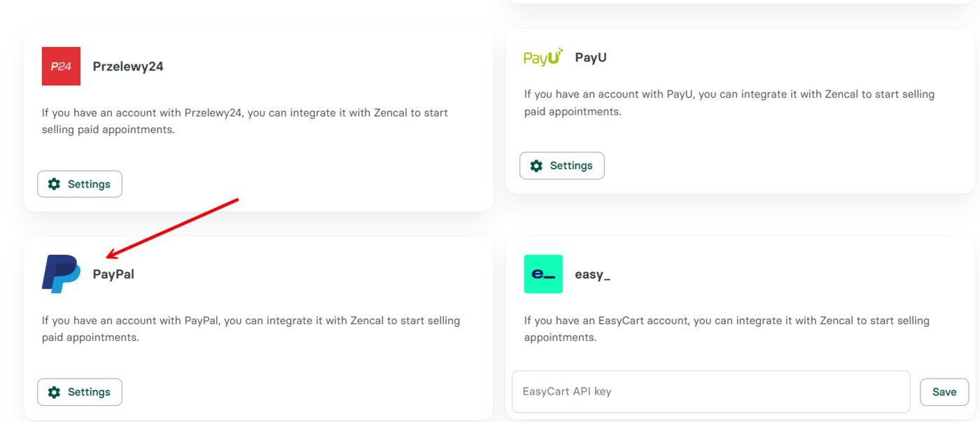Screen dimensions: 980x422
Task: Click the gear icon in PayU Settings button
Action: [x=535, y=165]
